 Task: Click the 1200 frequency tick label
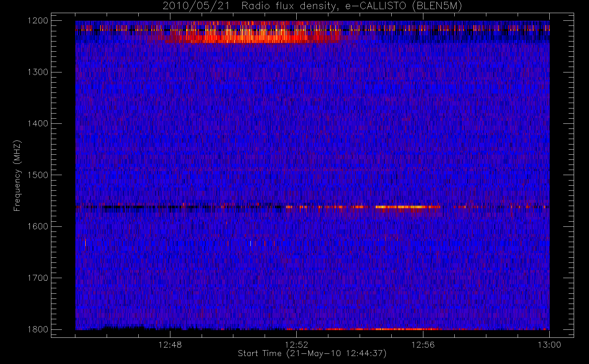click(38, 21)
